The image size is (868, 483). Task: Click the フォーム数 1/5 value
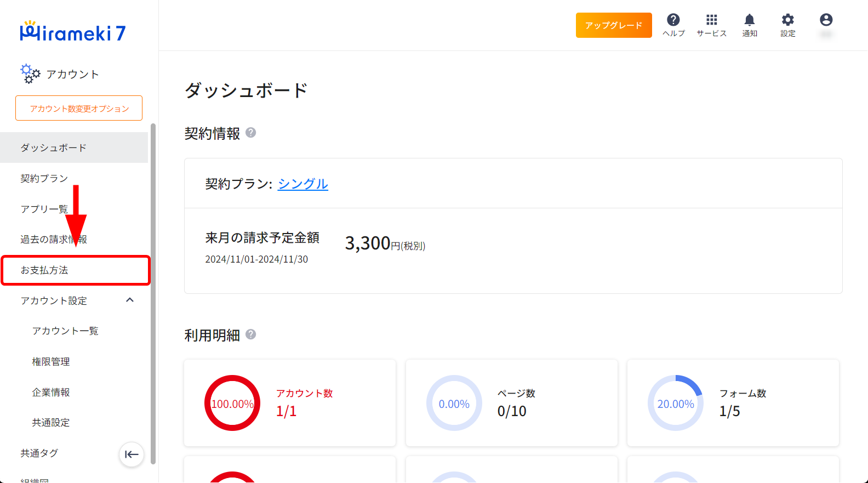pyautogui.click(x=729, y=411)
